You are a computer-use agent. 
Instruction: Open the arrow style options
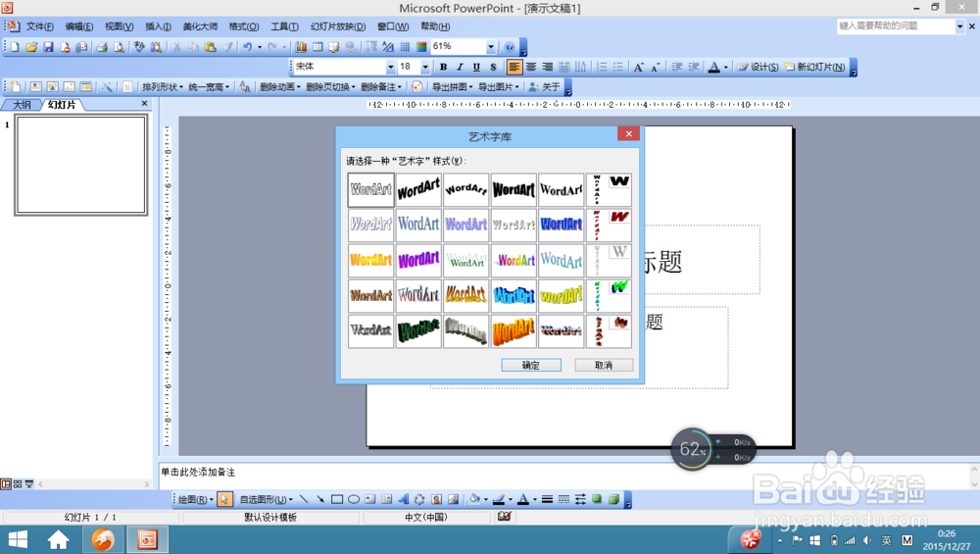pos(580,499)
